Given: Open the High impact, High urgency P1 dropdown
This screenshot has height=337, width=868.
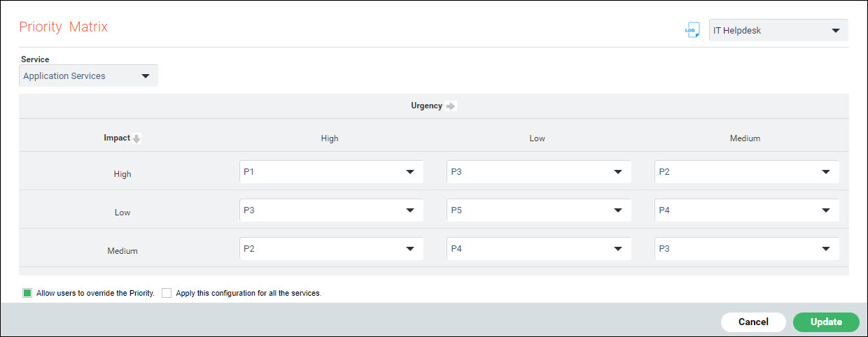Looking at the screenshot, I should [x=331, y=171].
